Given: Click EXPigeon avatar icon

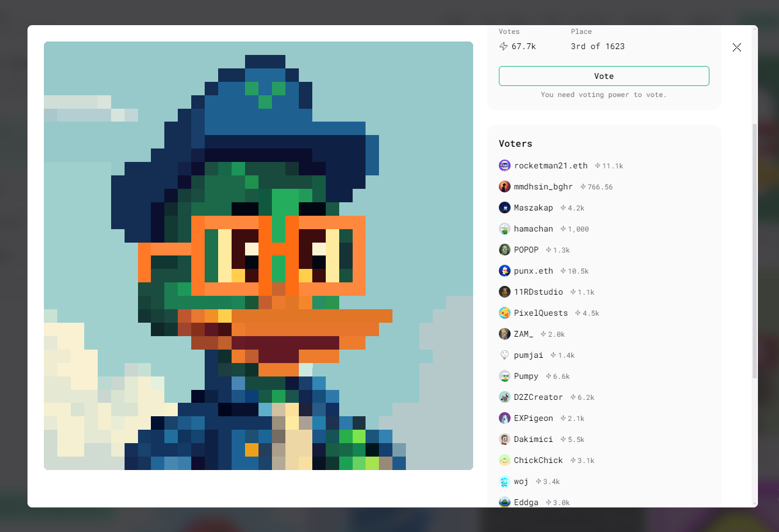Looking at the screenshot, I should pyautogui.click(x=505, y=418).
